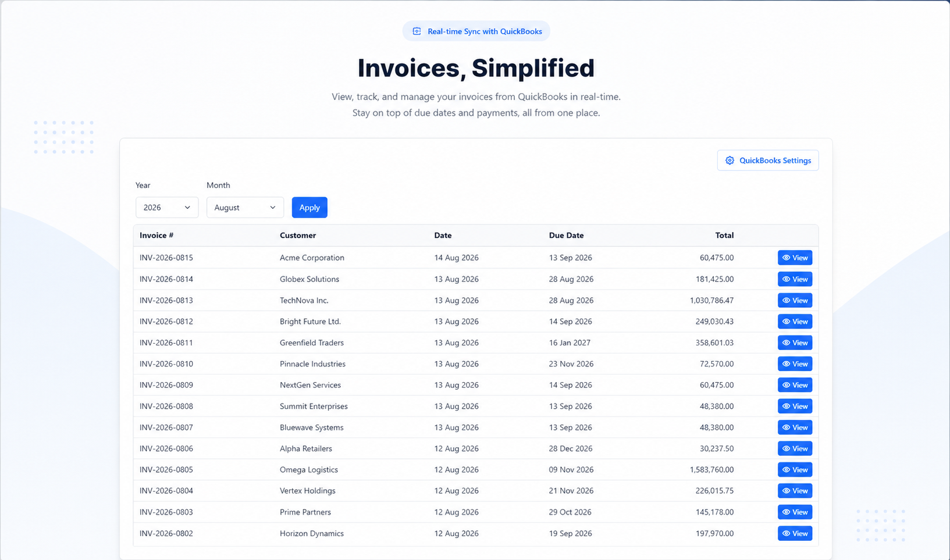Click the total 1,030,786.47
This screenshot has height=560, width=950.
pos(711,301)
